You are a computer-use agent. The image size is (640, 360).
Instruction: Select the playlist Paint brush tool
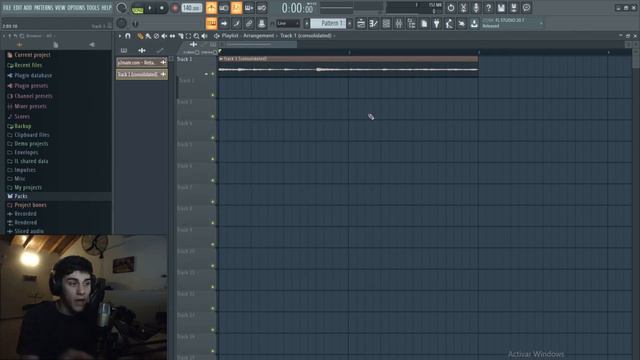pyautogui.click(x=148, y=36)
